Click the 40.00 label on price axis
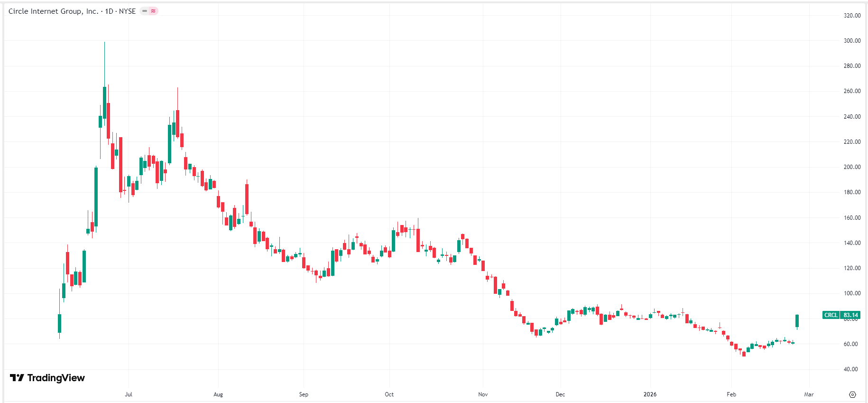 pos(850,369)
